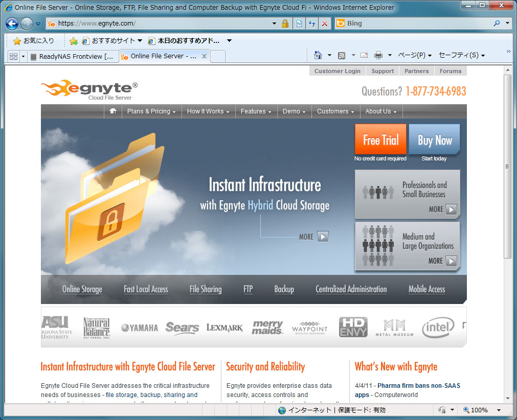Image resolution: width=517 pixels, height=420 pixels.
Task: Click the Print icon in command bar
Action: coord(378,55)
